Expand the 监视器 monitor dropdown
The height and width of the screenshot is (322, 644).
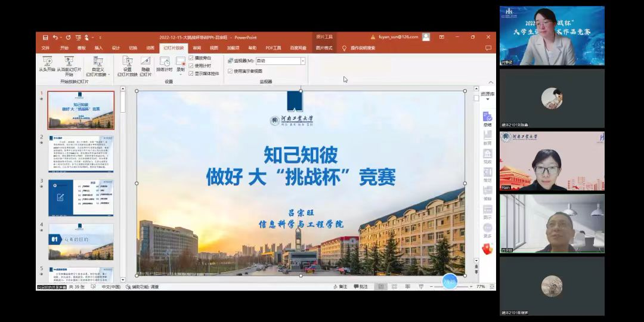point(302,61)
